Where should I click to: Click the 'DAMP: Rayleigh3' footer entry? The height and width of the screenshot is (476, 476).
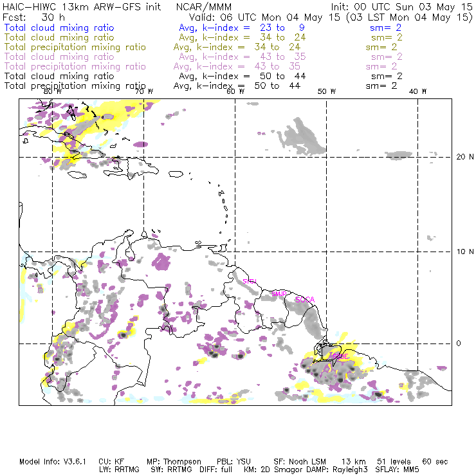pyautogui.click(x=337, y=470)
